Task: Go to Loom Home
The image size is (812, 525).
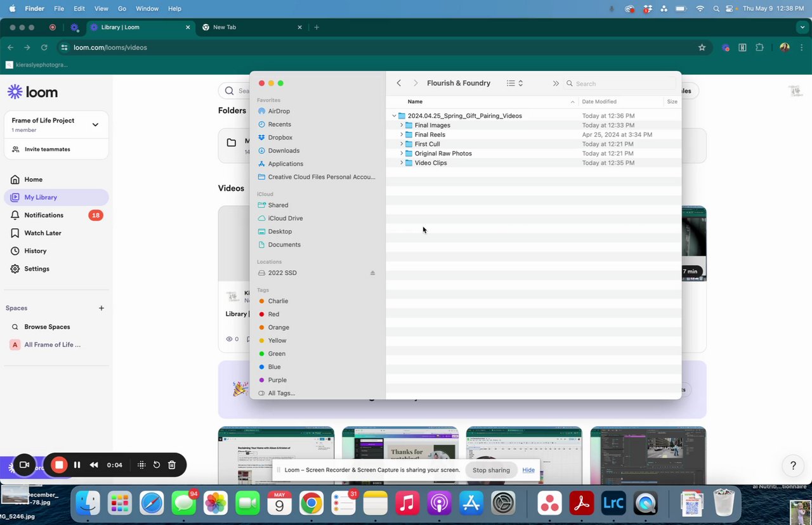Action: (56, 179)
